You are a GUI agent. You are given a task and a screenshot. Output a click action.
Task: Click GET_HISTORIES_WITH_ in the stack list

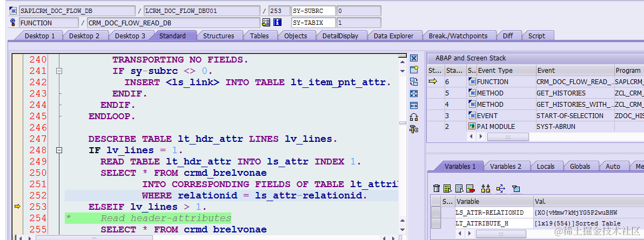pyautogui.click(x=575, y=104)
